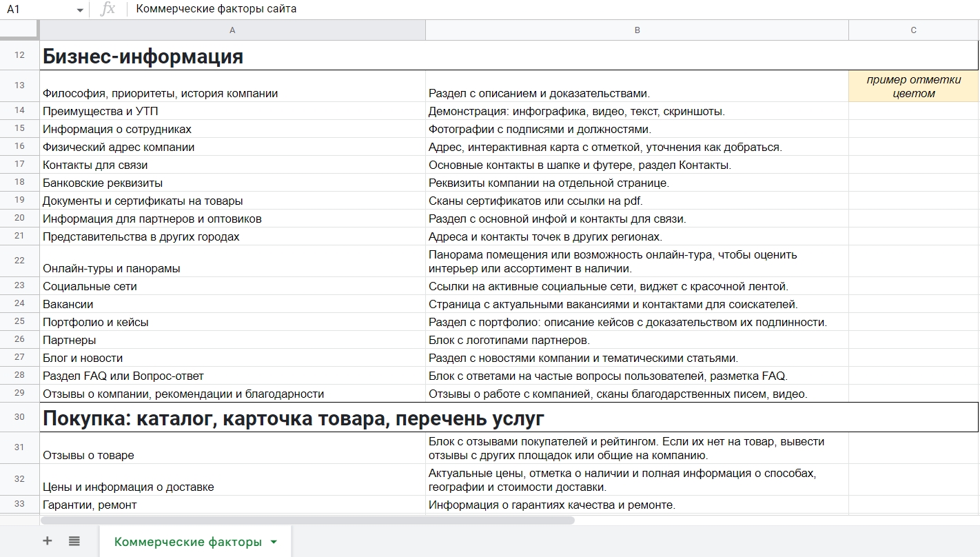Click the plus icon to add a sheet
This screenshot has width=980, height=557.
click(46, 540)
